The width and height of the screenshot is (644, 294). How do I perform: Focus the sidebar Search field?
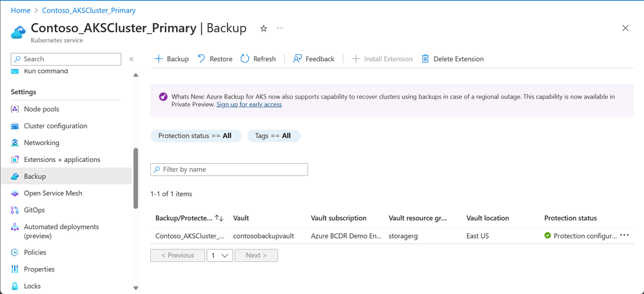point(66,59)
